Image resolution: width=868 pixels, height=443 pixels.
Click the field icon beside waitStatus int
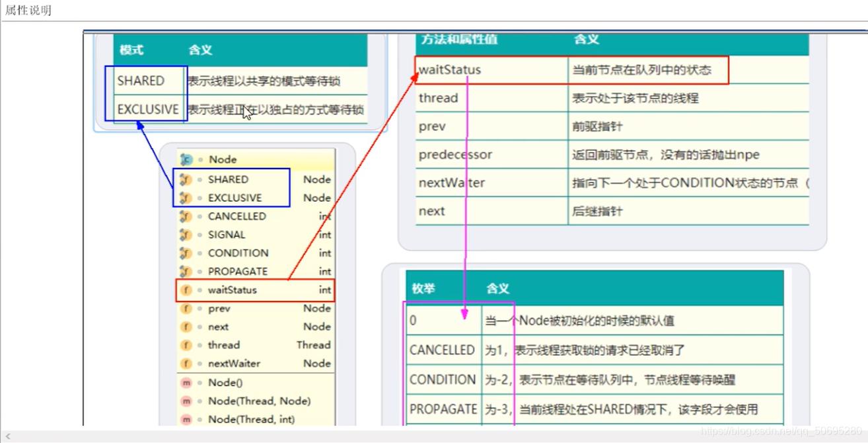click(x=186, y=290)
